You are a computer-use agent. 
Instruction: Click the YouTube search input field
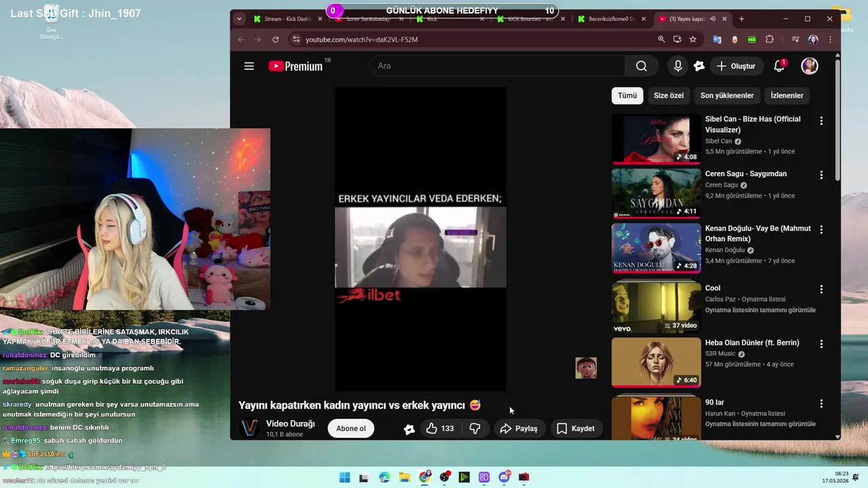pyautogui.click(x=496, y=66)
